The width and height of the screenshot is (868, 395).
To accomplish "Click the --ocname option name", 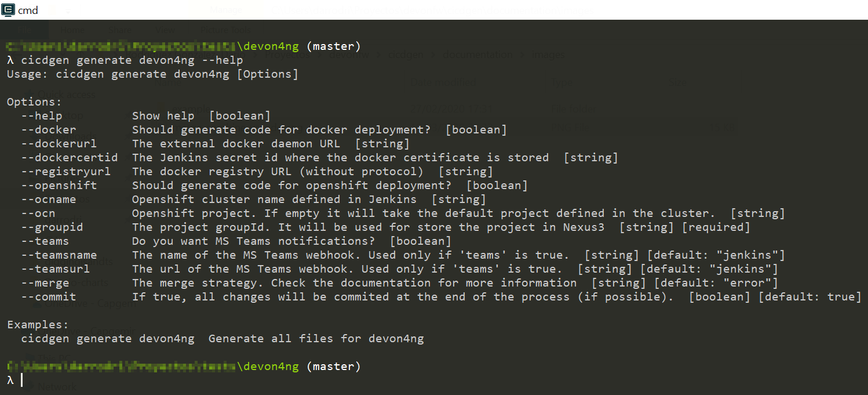I will [x=48, y=200].
